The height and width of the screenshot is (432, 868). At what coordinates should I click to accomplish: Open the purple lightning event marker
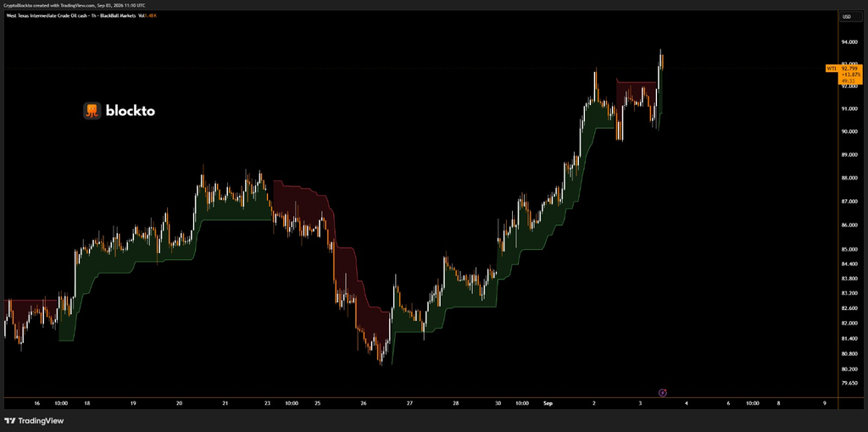(x=663, y=393)
